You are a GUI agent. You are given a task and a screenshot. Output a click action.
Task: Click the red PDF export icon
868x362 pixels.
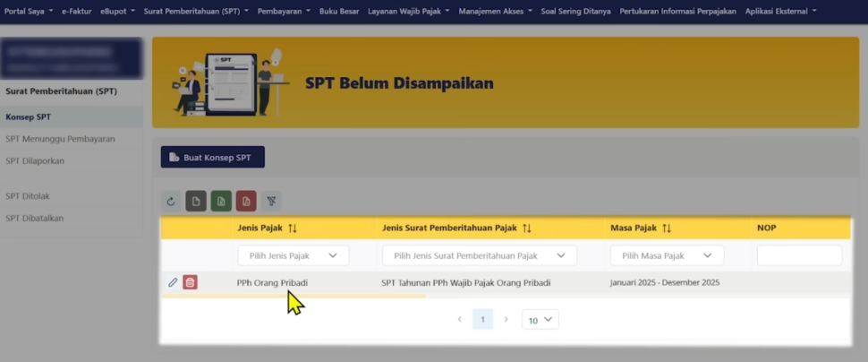click(x=246, y=202)
